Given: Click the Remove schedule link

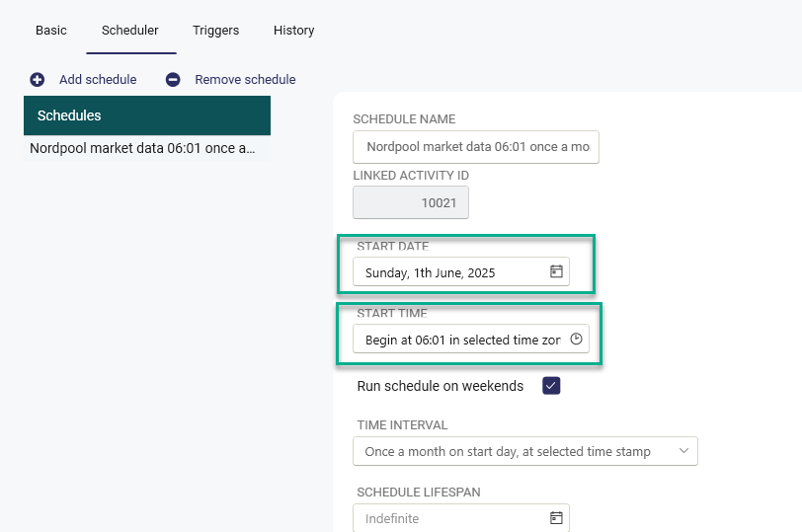Looking at the screenshot, I should (245, 80).
